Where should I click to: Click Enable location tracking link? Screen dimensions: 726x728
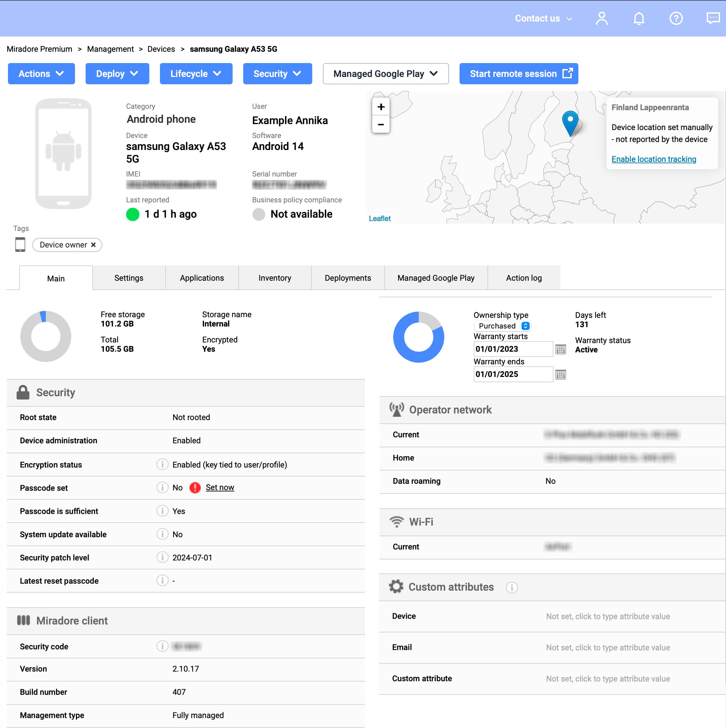tap(653, 159)
